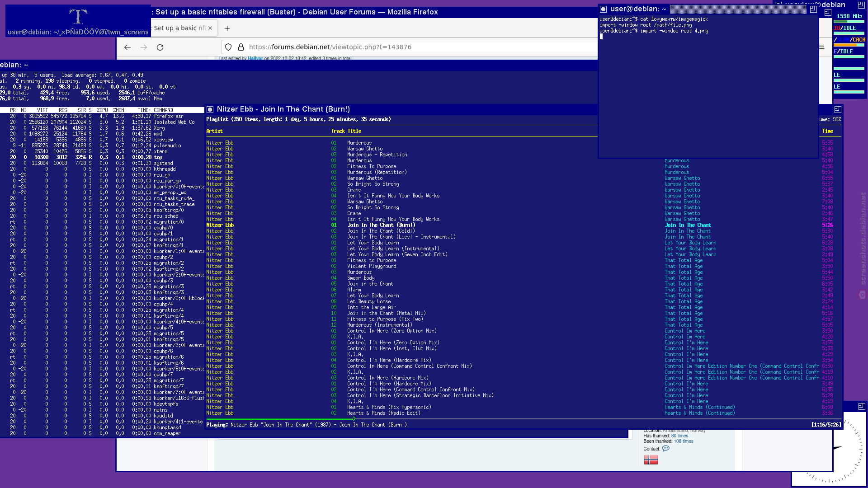Image resolution: width=868 pixels, height=488 pixels.
Task: Iconify the user@debian xterm window
Action: (x=603, y=9)
